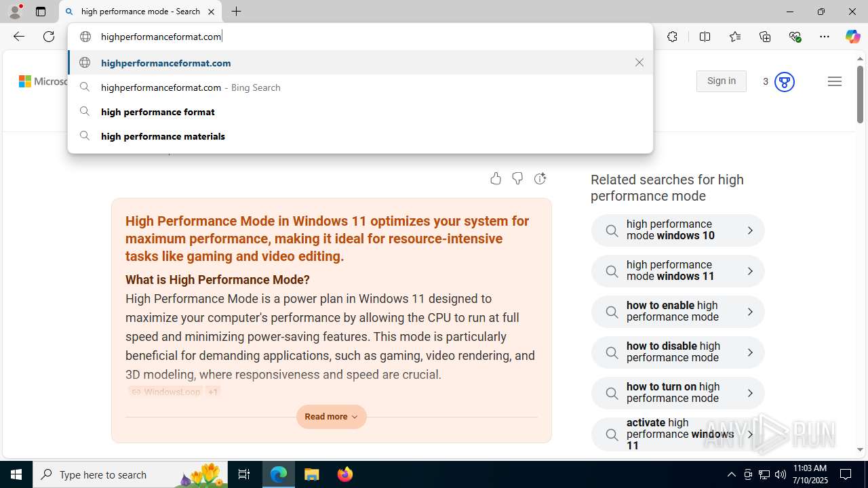Open the notification center icon
Viewport: 868px width, 488px height.
[846, 474]
